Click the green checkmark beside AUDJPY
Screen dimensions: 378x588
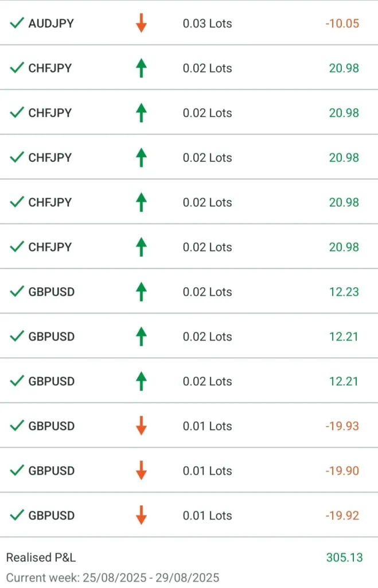[x=17, y=24]
